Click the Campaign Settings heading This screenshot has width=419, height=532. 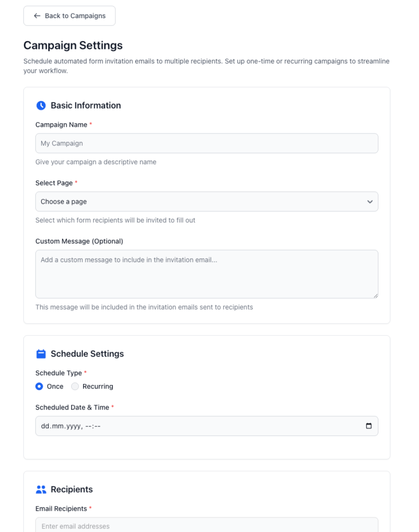[x=72, y=45]
